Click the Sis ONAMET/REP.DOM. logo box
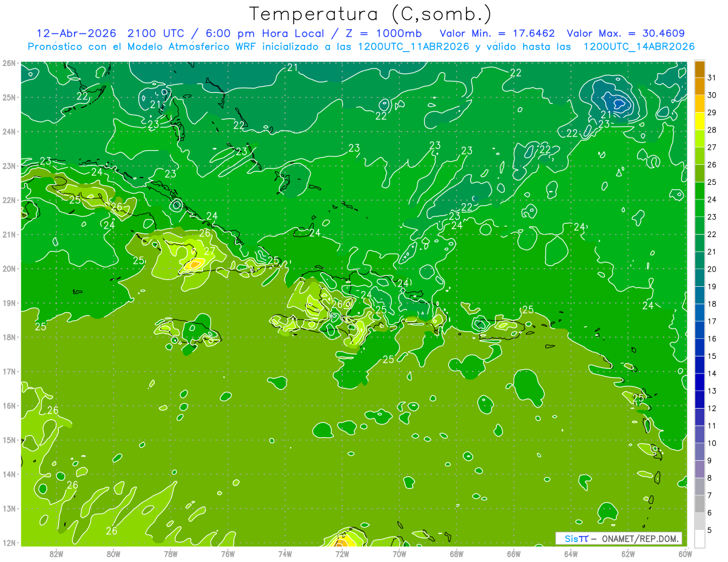This screenshot has width=728, height=562. point(619,538)
